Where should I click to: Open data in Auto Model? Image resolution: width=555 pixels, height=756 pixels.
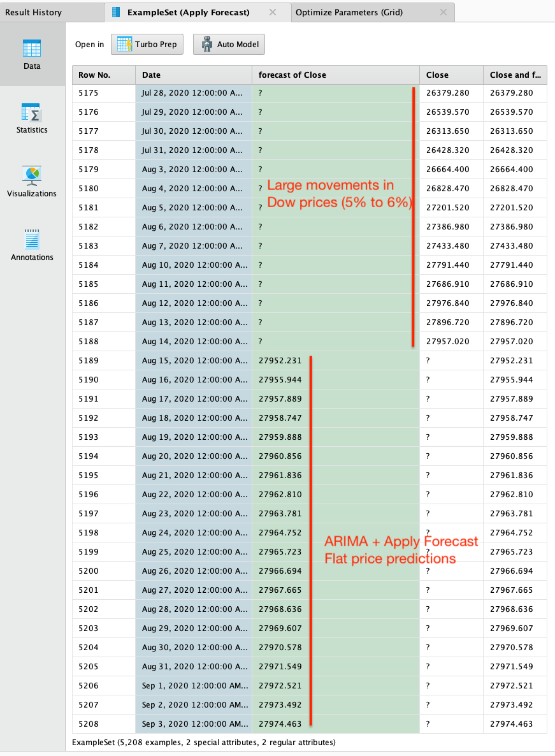[229, 45]
